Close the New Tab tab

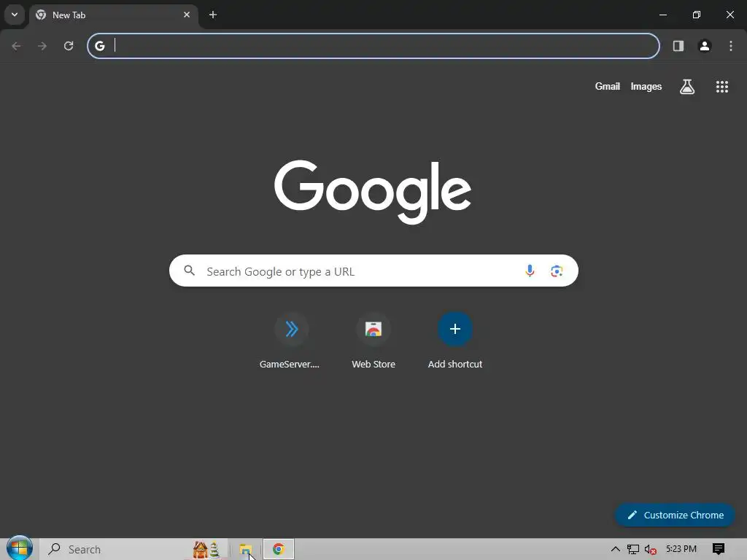187,15
